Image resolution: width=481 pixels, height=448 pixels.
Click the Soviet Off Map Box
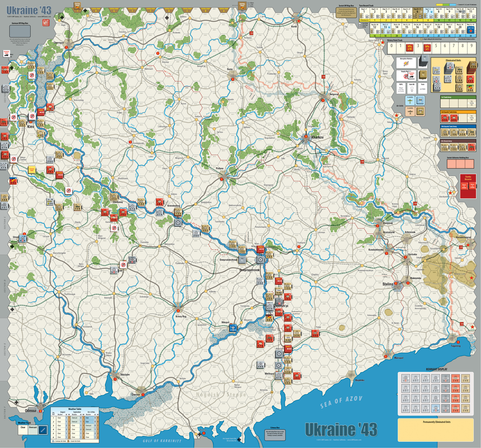tap(346, 11)
